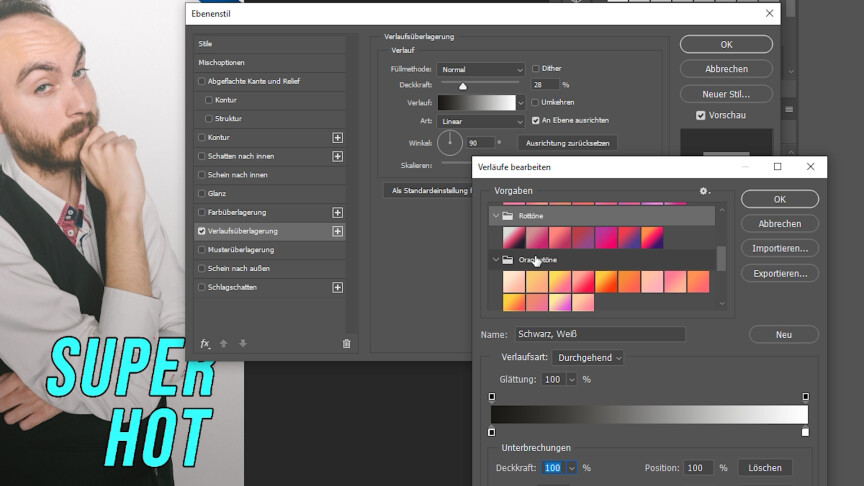The width and height of the screenshot is (864, 486).
Task: Collapse the Rottöne preset folder
Action: [x=495, y=215]
